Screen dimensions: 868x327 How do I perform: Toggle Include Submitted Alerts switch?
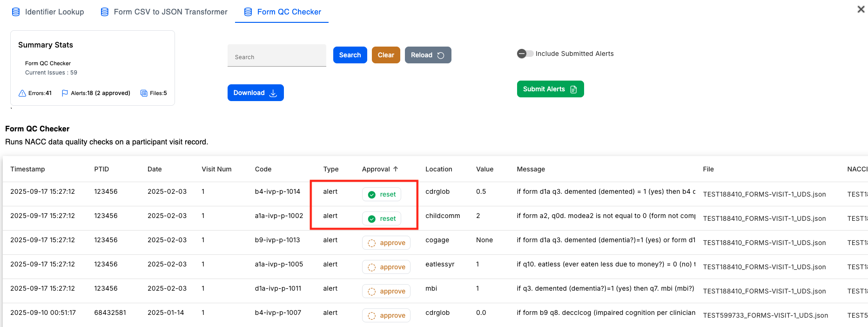(x=525, y=54)
